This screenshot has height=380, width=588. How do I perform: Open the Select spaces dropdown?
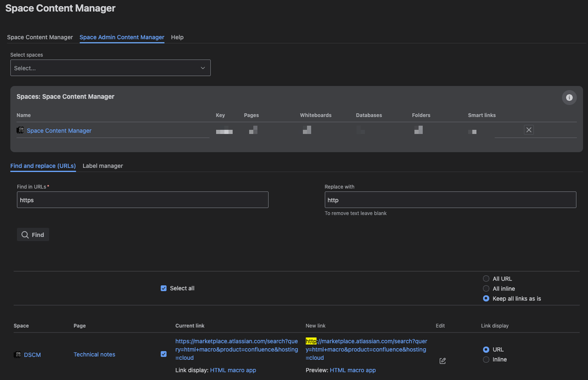click(x=110, y=68)
